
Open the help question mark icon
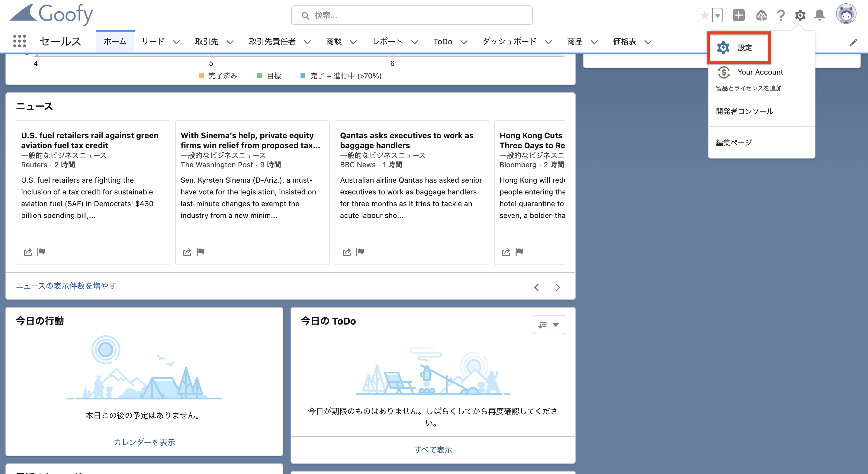click(x=781, y=15)
